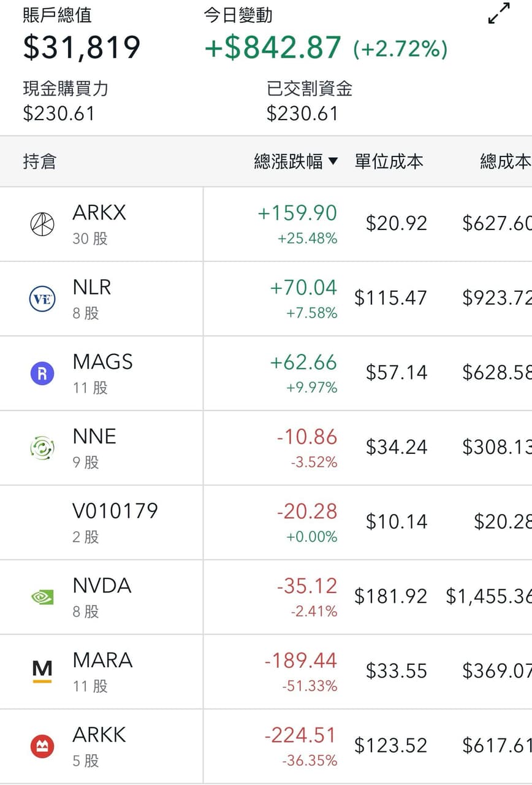
Task: Open NVDA unit cost $181.92 cell
Action: coord(391,596)
